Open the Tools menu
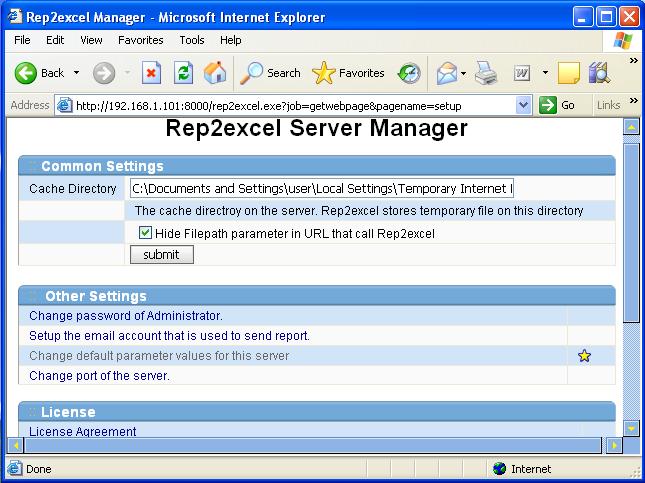This screenshot has width=645, height=483. 192,40
